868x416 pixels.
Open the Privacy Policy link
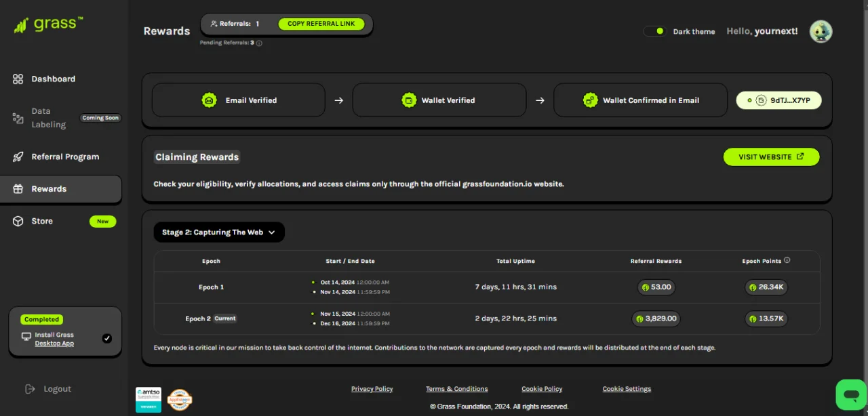[372, 389]
